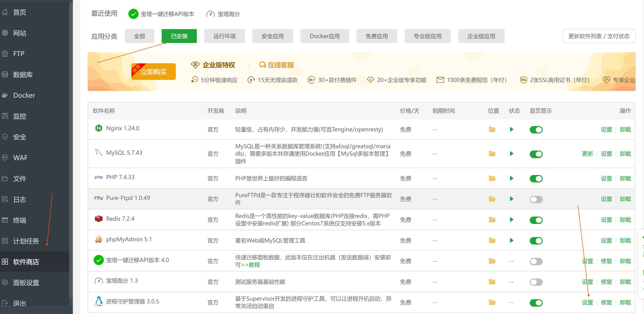Click the PHP status play arrow
This screenshot has height=314, width=644.
tap(511, 178)
